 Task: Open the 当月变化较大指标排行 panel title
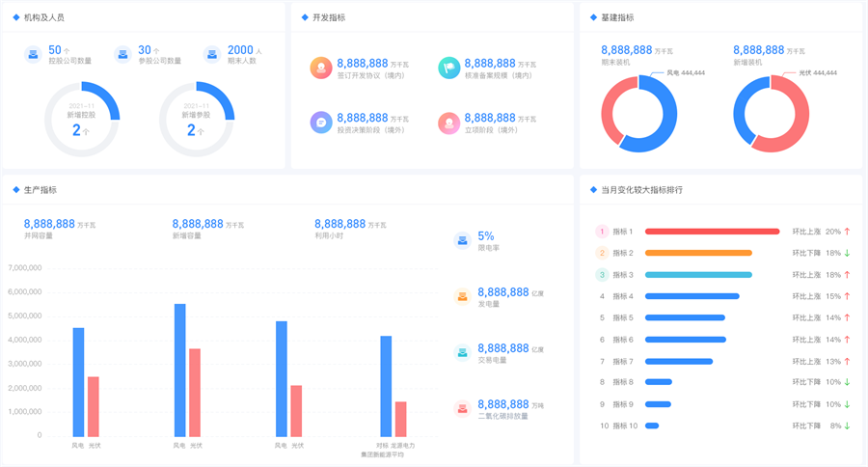(x=641, y=190)
